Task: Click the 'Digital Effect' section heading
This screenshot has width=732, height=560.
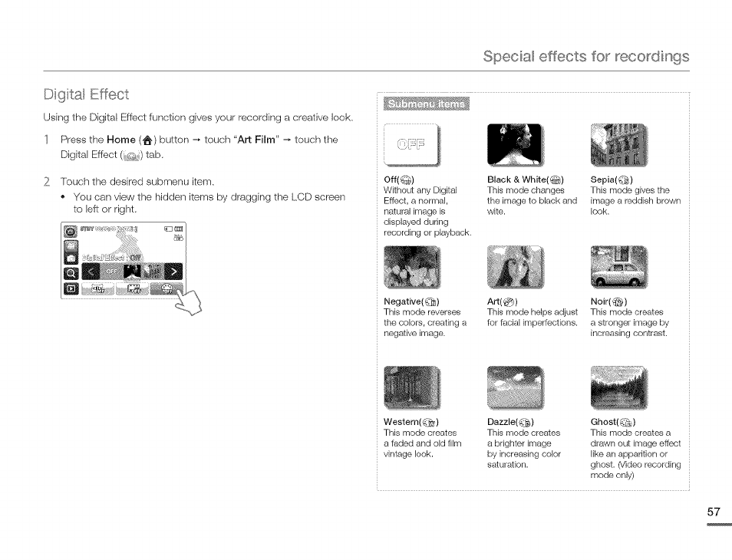Action: pyautogui.click(x=86, y=94)
